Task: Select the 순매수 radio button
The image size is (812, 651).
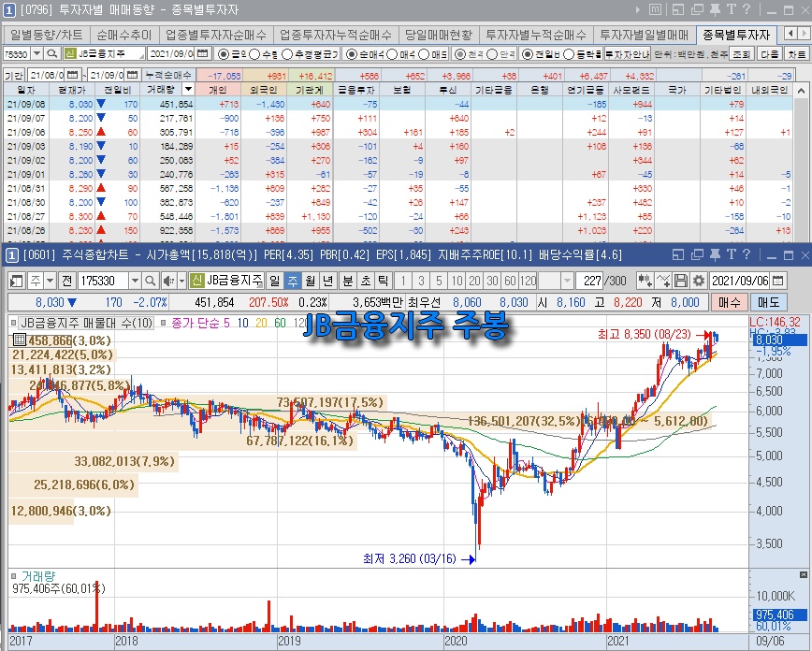Action: pos(352,54)
